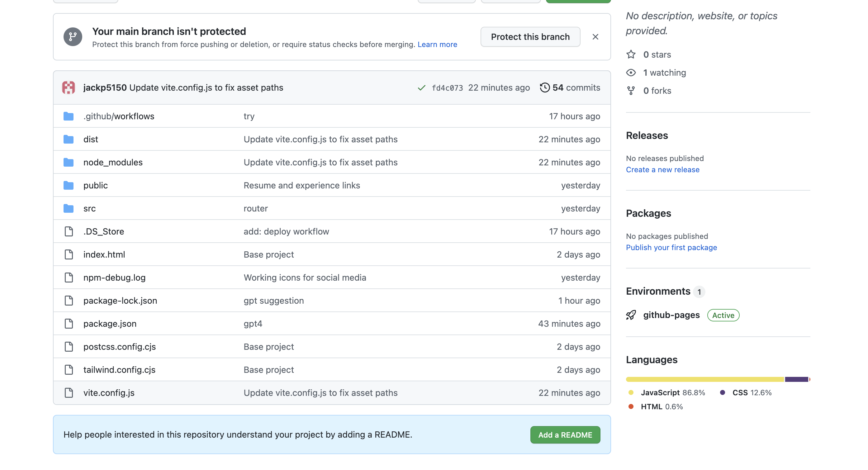This screenshot has width=868, height=470.
Task: Open the jackp5150 author link
Action: (x=105, y=88)
